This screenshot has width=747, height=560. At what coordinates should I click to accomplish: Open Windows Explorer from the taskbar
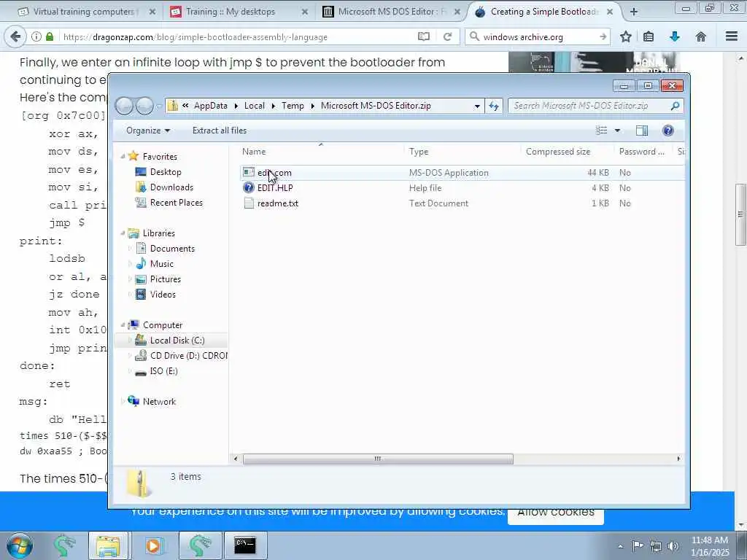coord(108,545)
